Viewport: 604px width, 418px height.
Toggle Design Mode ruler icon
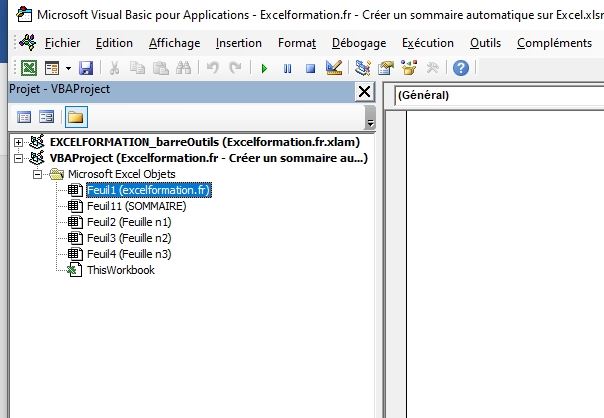coord(334,68)
